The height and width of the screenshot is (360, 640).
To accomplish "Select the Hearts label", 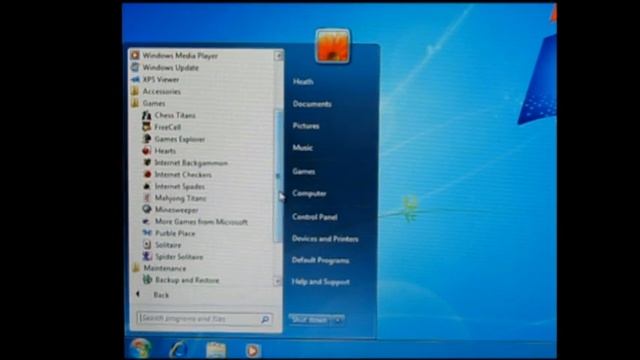I will click(165, 151).
